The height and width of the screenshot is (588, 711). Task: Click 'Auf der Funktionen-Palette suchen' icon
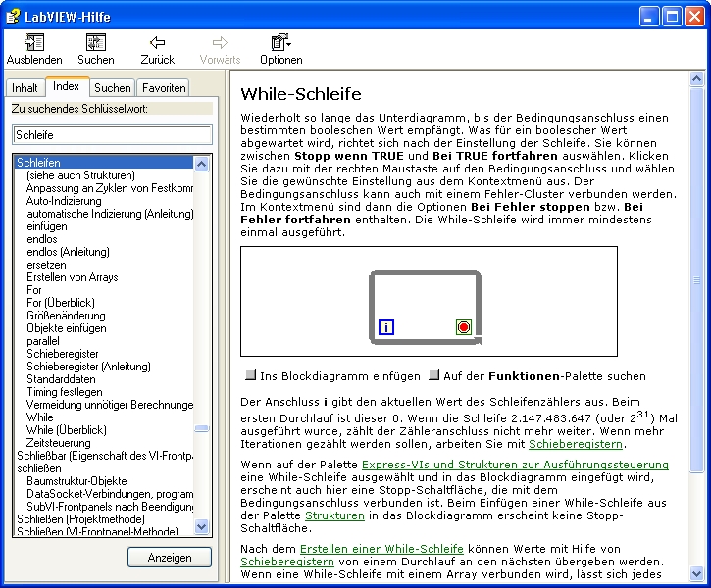(x=433, y=375)
